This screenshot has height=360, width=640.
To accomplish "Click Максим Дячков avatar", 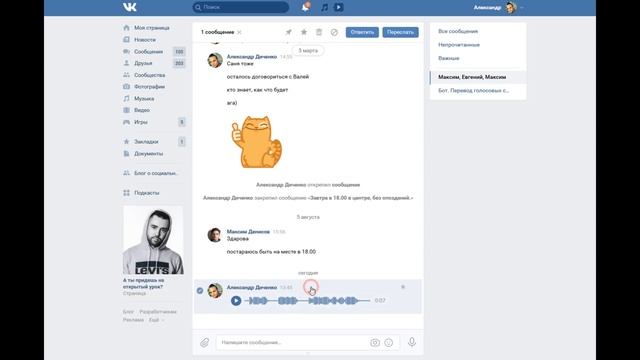I will click(215, 235).
